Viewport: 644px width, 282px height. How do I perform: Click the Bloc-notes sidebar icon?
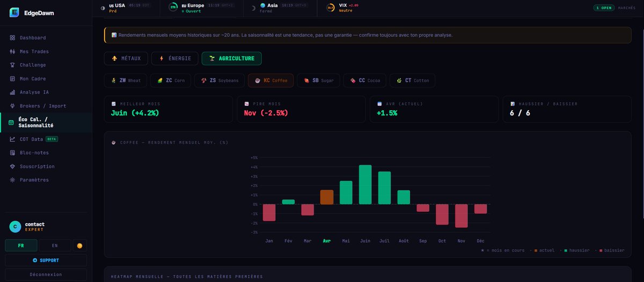point(12,153)
